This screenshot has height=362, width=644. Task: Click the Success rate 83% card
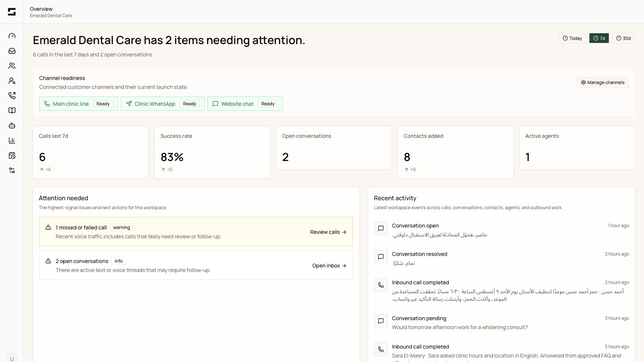[212, 152]
